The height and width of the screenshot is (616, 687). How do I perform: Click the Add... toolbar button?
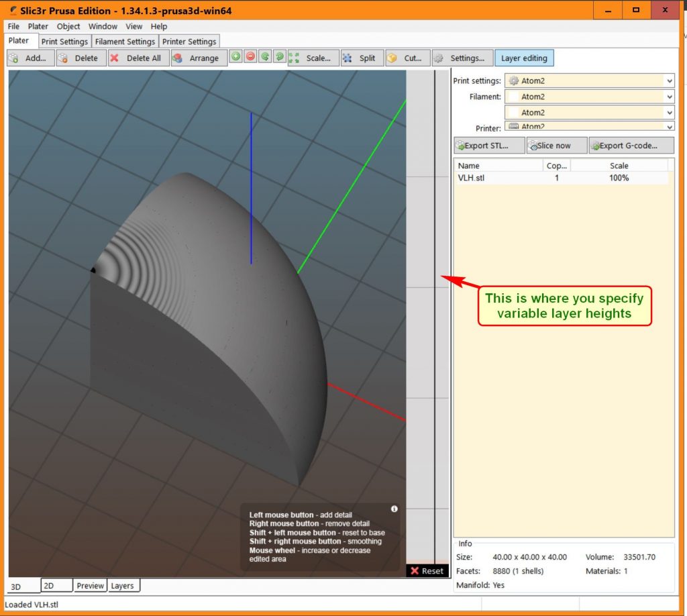[30, 58]
